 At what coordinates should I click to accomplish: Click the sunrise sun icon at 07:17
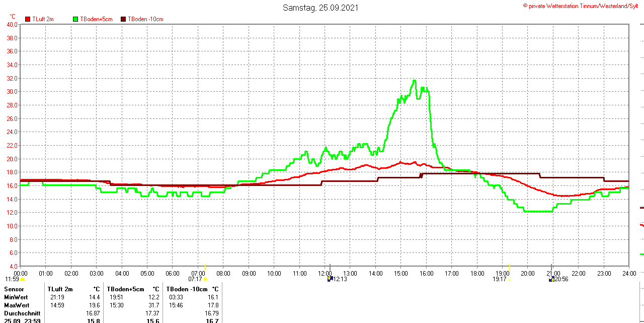coord(205,279)
